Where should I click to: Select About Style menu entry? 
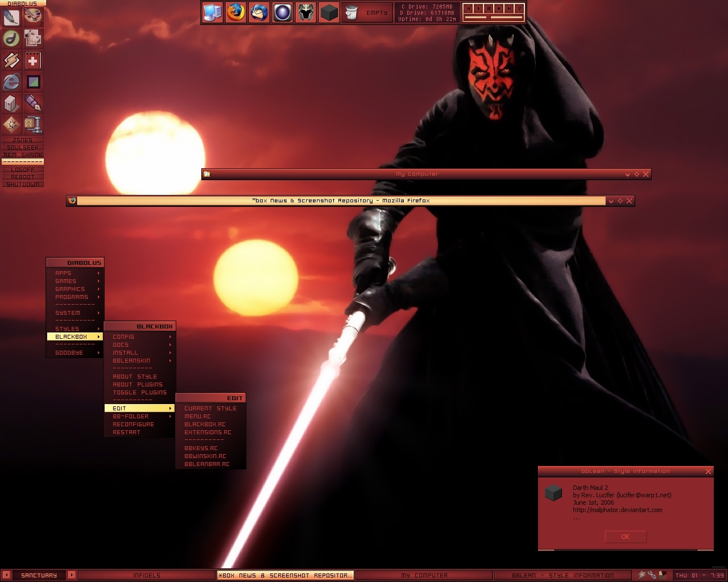click(140, 376)
